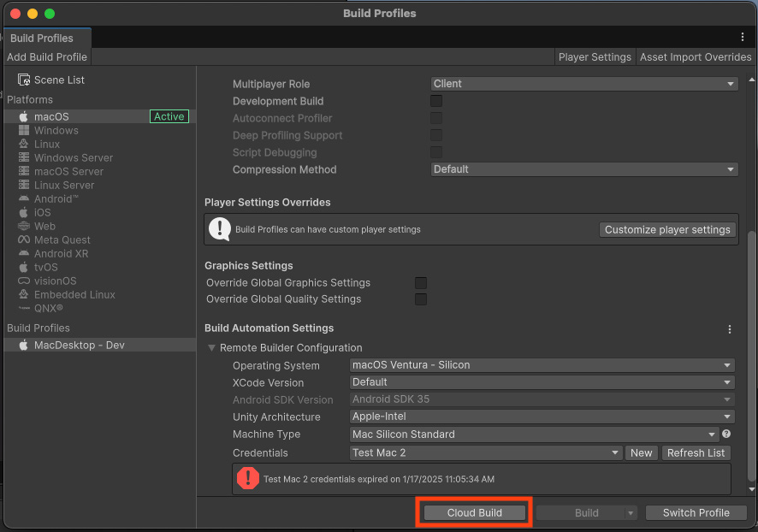Click the scrollbar up arrow
The image size is (758, 532).
click(751, 80)
